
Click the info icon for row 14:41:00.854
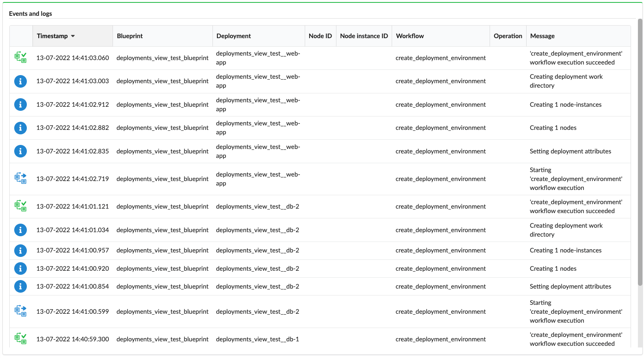coord(20,287)
